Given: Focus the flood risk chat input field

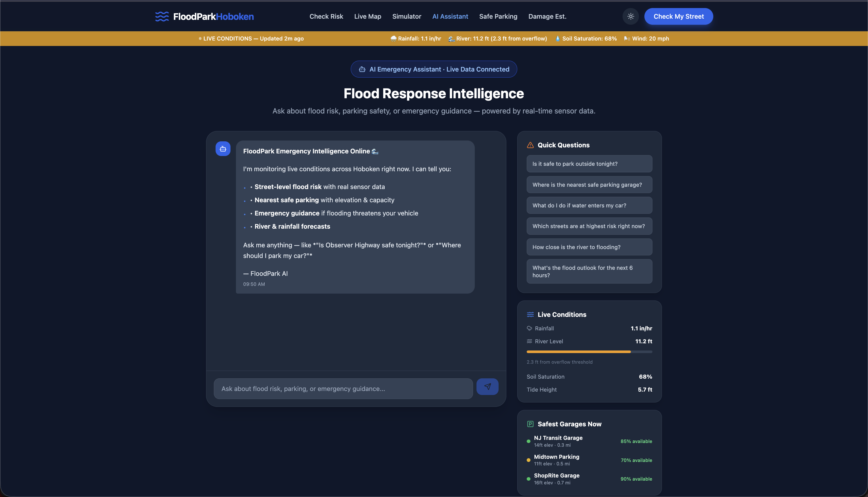Looking at the screenshot, I should tap(343, 389).
